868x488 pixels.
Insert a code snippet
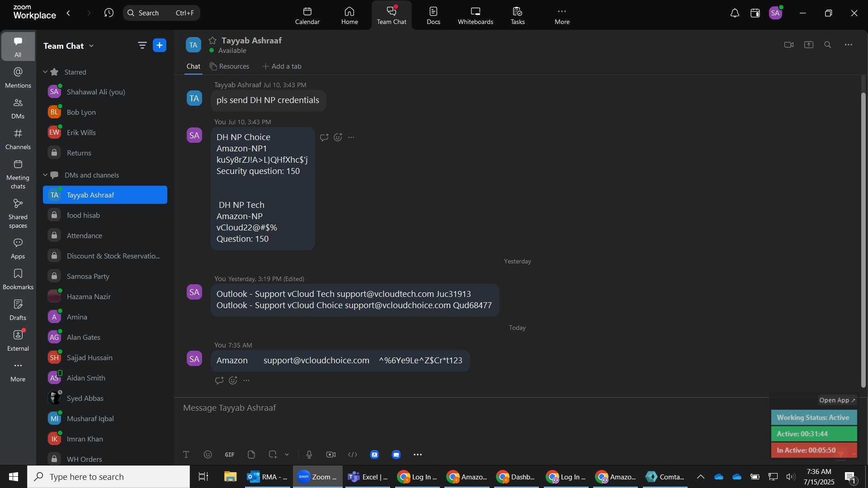(x=353, y=455)
